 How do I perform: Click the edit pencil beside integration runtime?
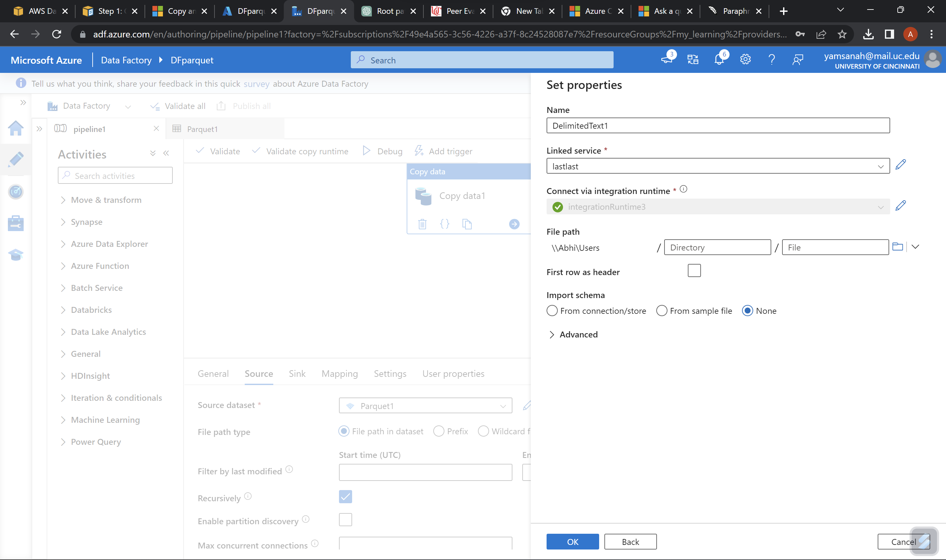[900, 205]
